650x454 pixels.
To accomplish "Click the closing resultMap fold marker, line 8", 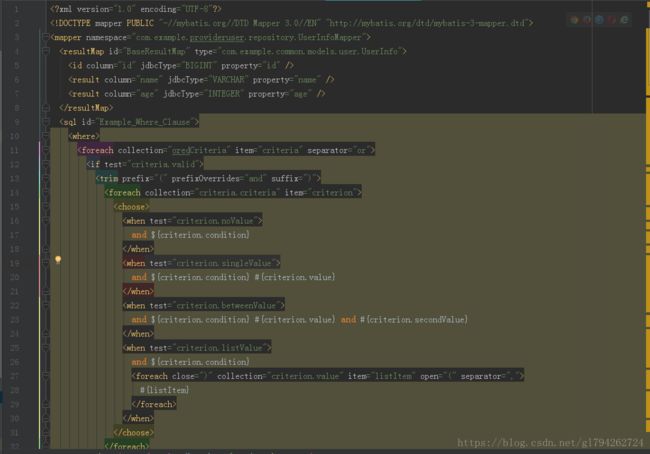I will tap(46, 108).
